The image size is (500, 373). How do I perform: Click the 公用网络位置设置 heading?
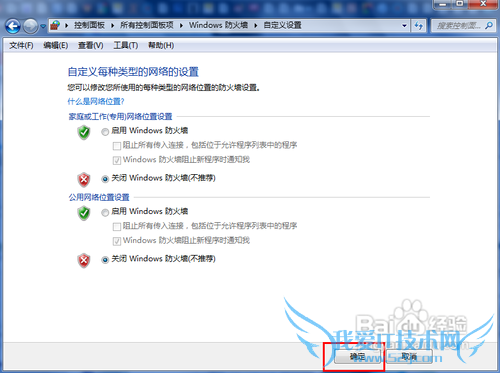(x=99, y=197)
